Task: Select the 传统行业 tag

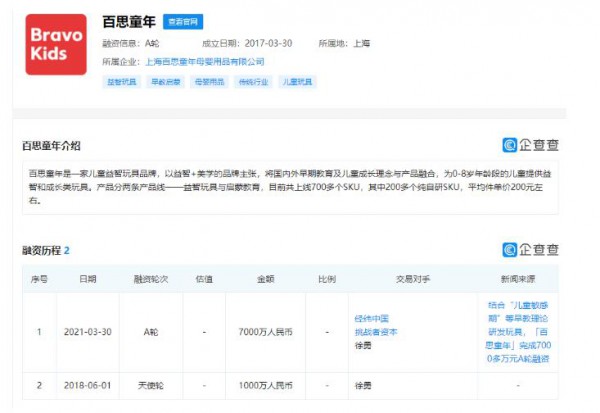Action: click(253, 82)
